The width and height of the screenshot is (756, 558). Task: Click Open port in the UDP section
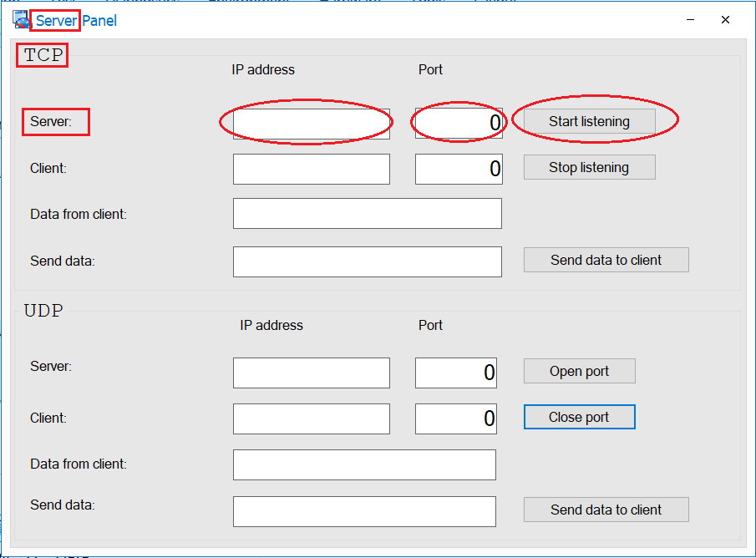click(579, 371)
